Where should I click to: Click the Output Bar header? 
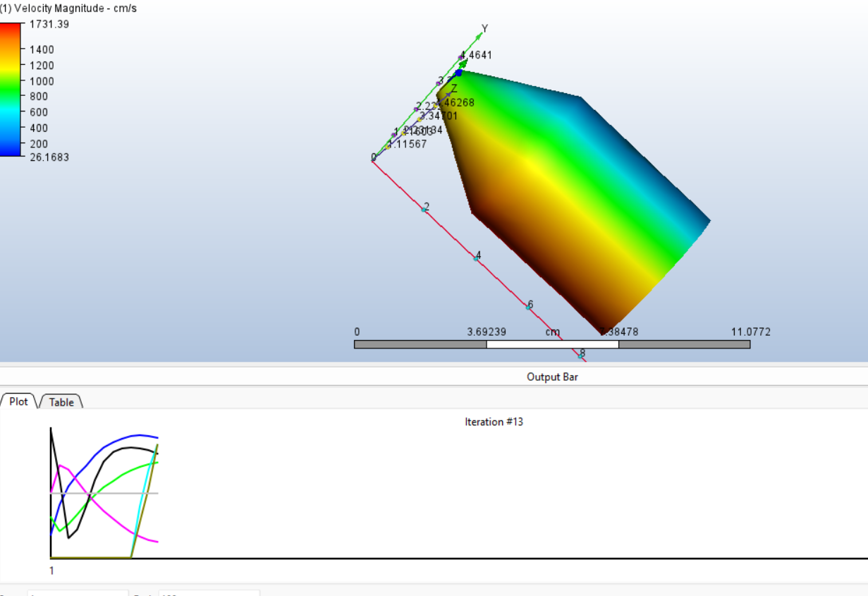[x=554, y=377]
